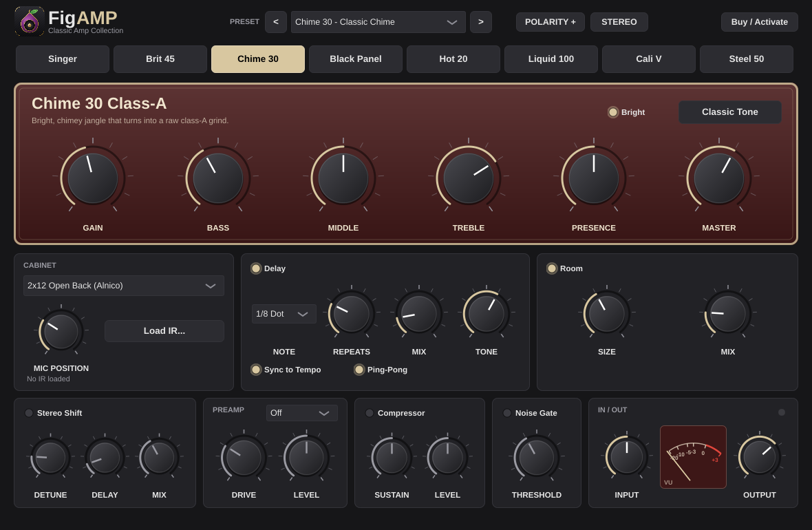This screenshot has width=812, height=530.
Task: Open the preset dropdown Chime 30 - Classic Chime
Action: click(x=378, y=22)
